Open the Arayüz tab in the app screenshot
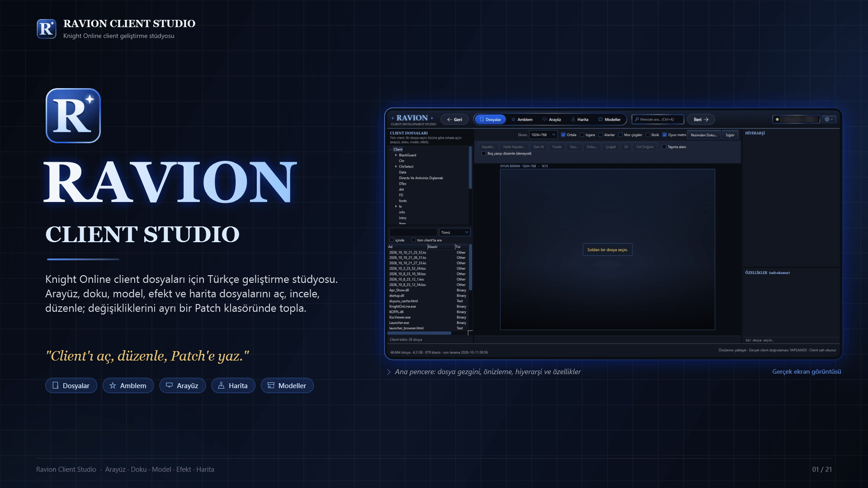 coord(552,120)
